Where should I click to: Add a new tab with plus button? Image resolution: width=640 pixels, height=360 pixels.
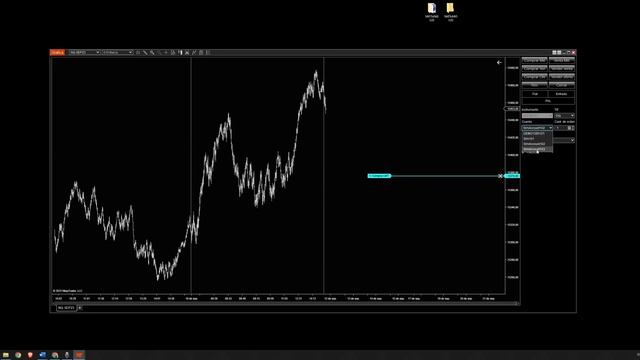pyautogui.click(x=80, y=308)
